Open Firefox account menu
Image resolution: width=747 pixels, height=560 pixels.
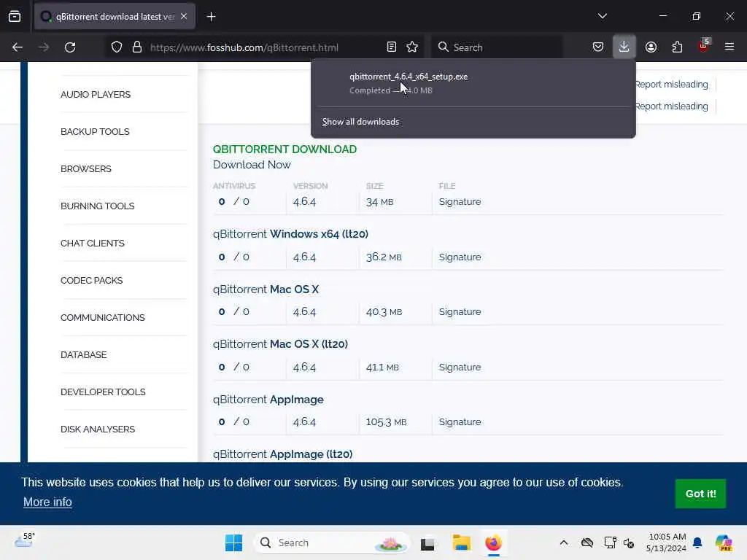tap(651, 47)
